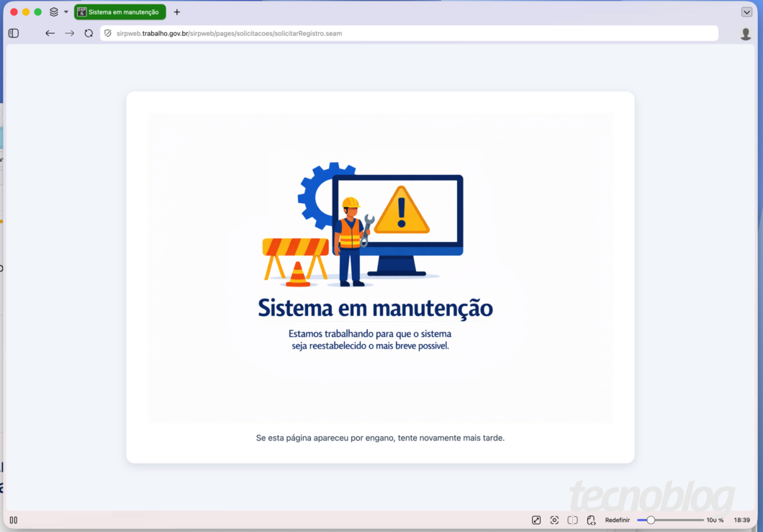Screen dimensions: 763x532
Task: Click the fullscreen arrows icon in status bar
Action: 536,520
